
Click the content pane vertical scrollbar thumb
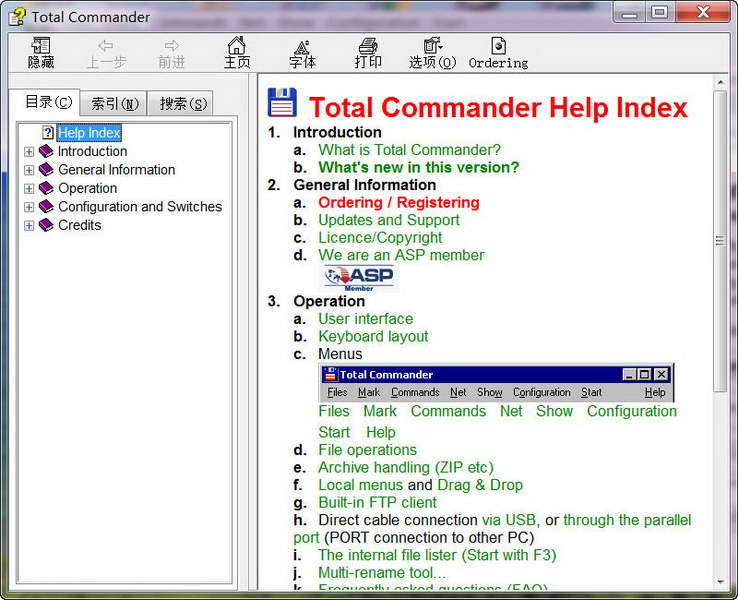tap(720, 241)
